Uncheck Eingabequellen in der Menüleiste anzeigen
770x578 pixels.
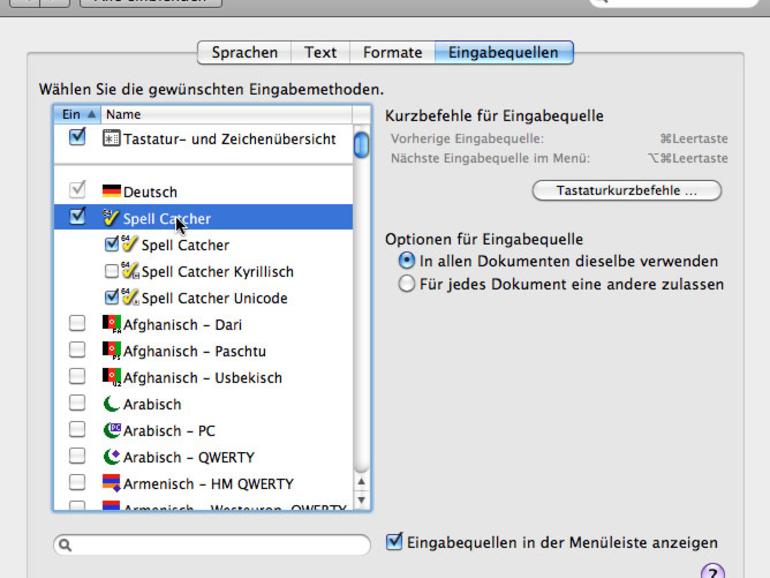click(x=394, y=541)
